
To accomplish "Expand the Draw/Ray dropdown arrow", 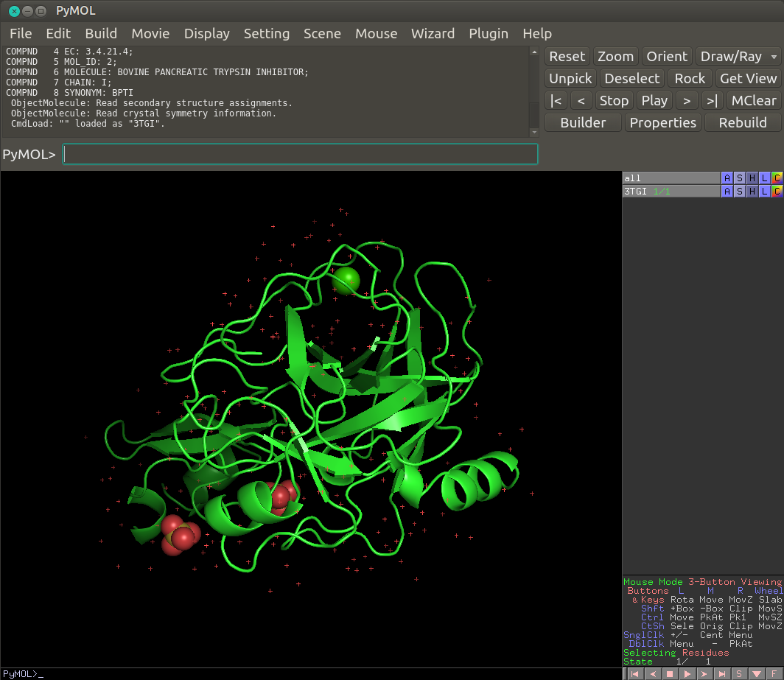I will (774, 57).
